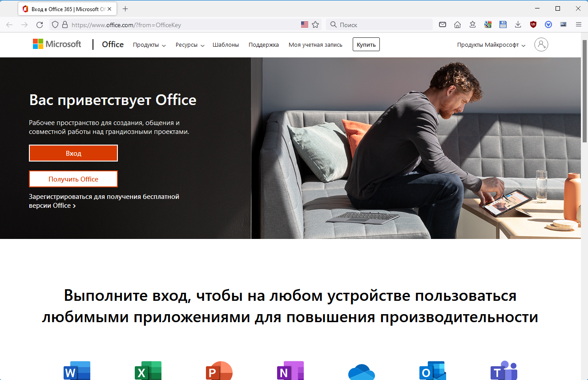588x380 pixels.
Task: Open Продукты Майкрософт dropdown
Action: 491,45
